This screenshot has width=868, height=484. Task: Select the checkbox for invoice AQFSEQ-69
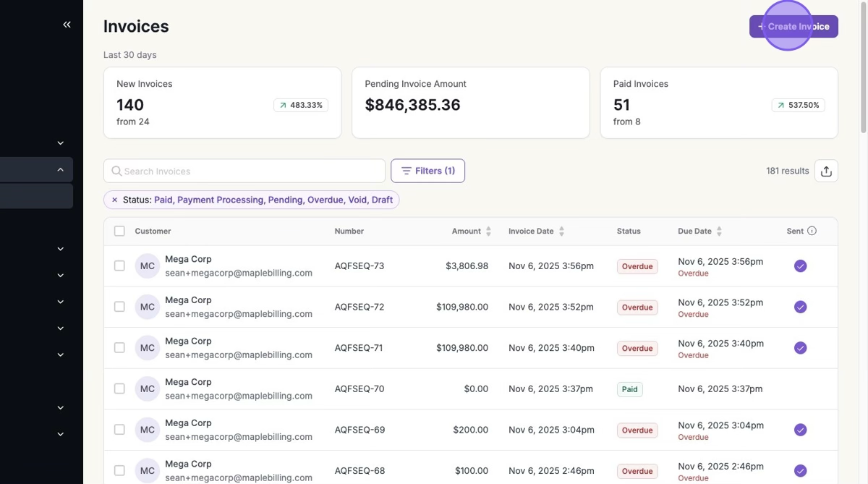tap(119, 430)
